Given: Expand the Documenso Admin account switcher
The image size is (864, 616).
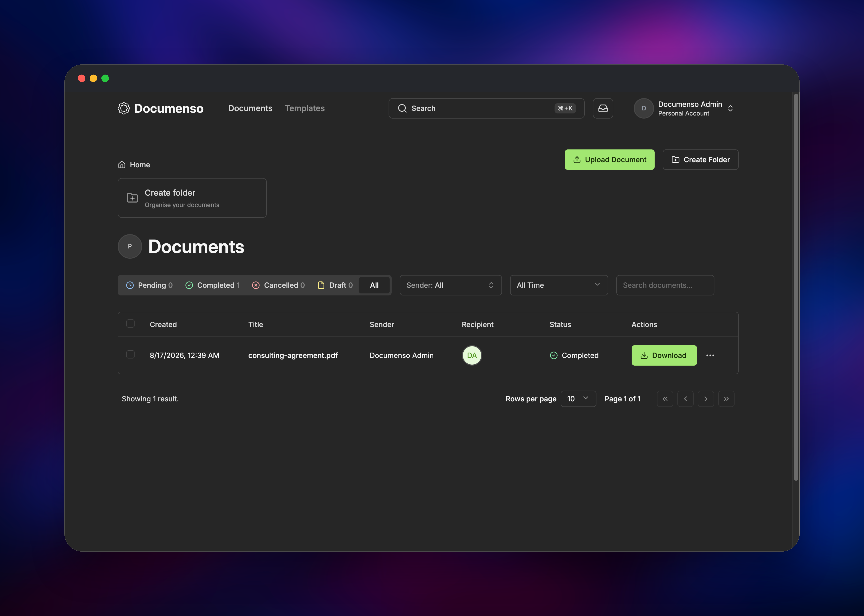Looking at the screenshot, I should (x=730, y=108).
